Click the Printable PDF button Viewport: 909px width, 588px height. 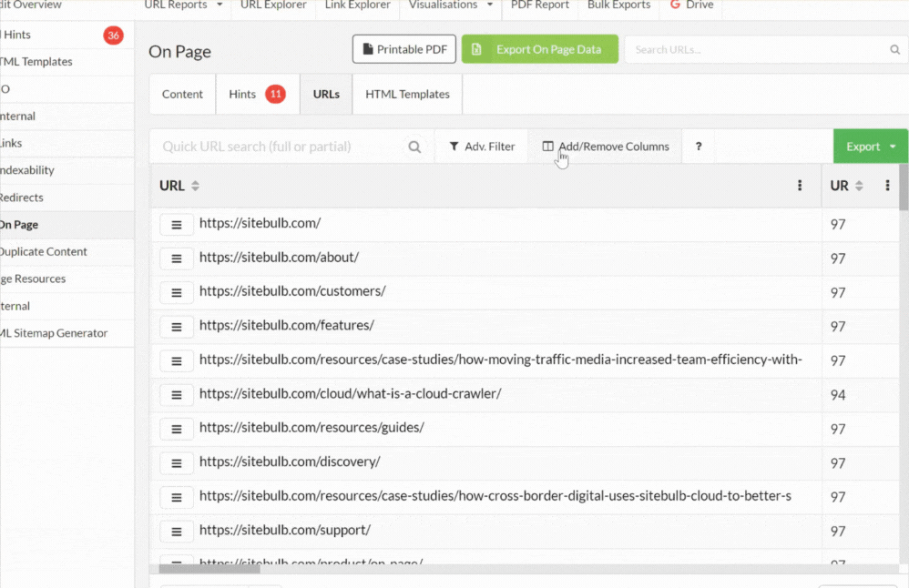point(404,49)
